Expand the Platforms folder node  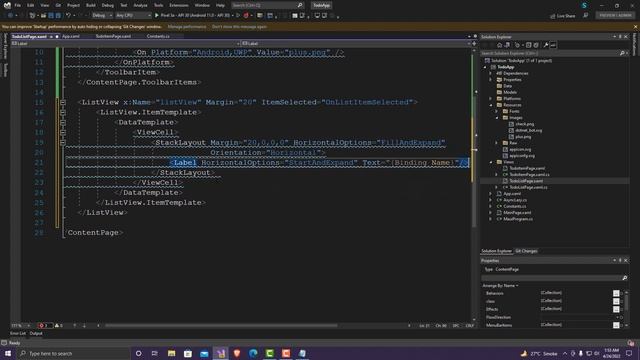[491, 99]
